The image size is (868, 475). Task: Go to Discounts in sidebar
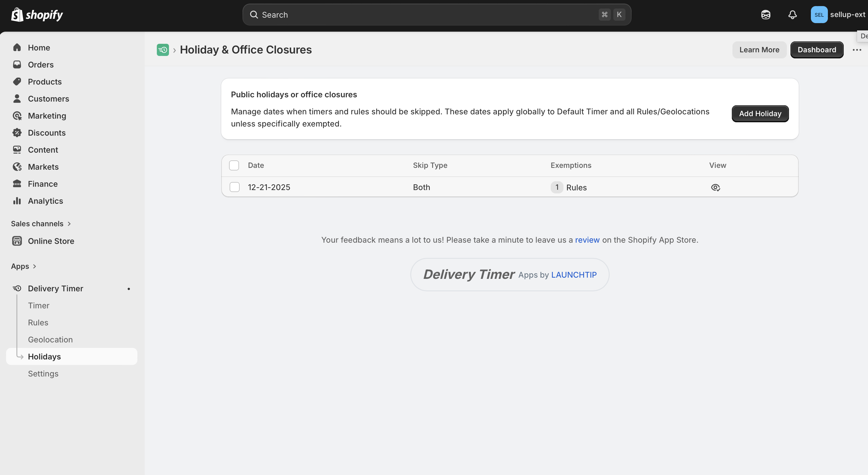(x=46, y=133)
